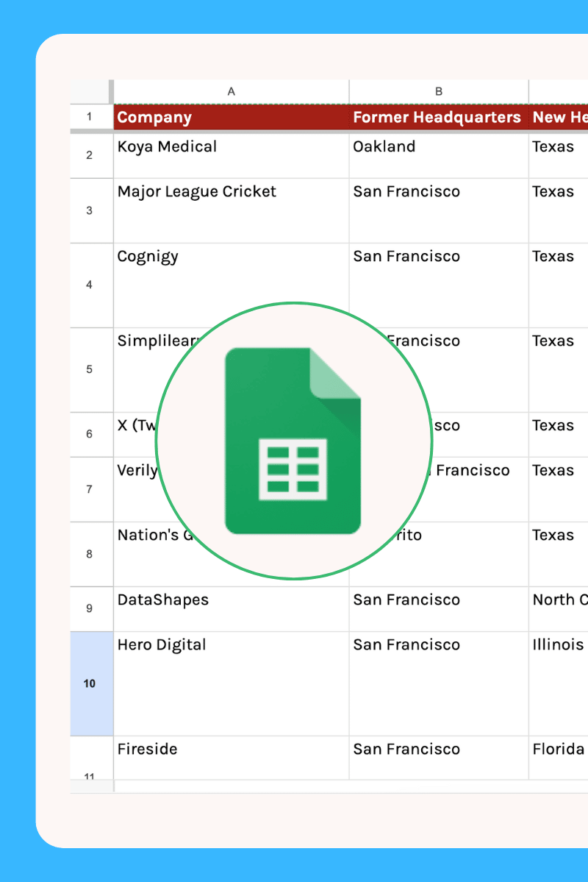Select row 1 header number
This screenshot has width=588, height=882.
point(90,117)
